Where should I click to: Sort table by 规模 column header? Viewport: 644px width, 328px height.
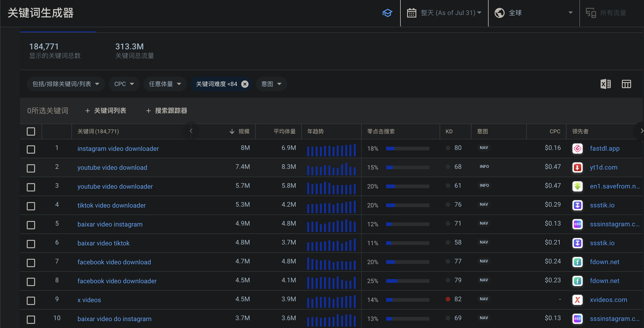click(x=244, y=131)
